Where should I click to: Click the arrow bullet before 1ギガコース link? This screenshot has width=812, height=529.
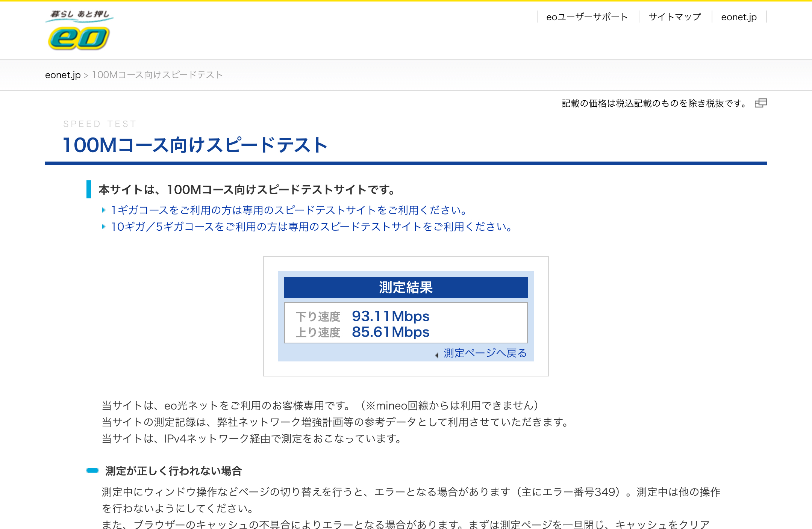[104, 210]
